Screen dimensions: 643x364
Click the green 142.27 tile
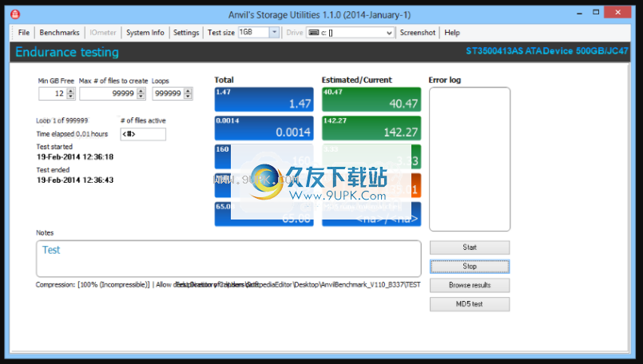[x=371, y=128]
